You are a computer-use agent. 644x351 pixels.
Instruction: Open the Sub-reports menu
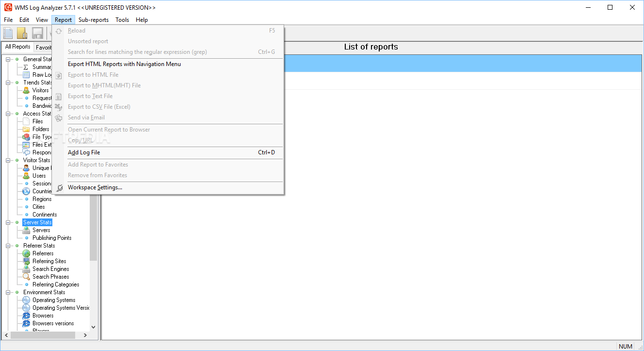coord(94,20)
